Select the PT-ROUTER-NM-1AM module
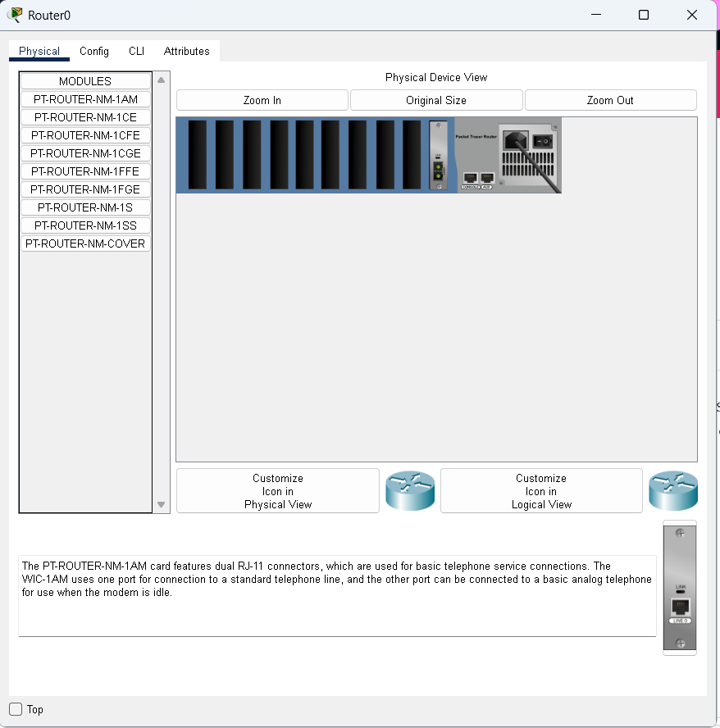Screen dimensions: 720x728 85,99
